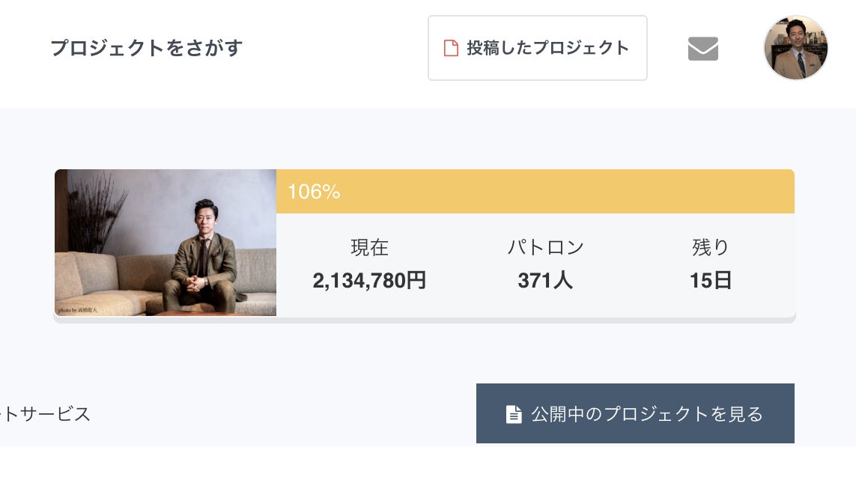The height and width of the screenshot is (504, 856).
Task: Click the gray border beneath the project card
Action: [424, 320]
